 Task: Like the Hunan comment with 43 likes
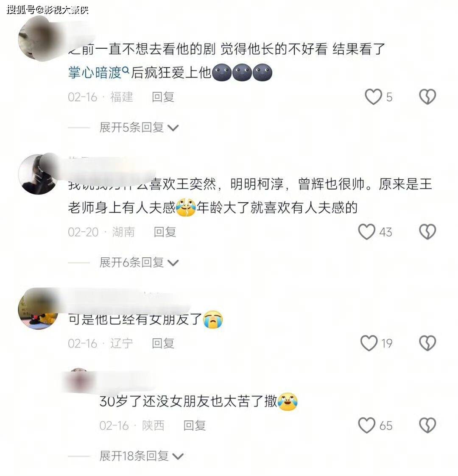point(366,232)
